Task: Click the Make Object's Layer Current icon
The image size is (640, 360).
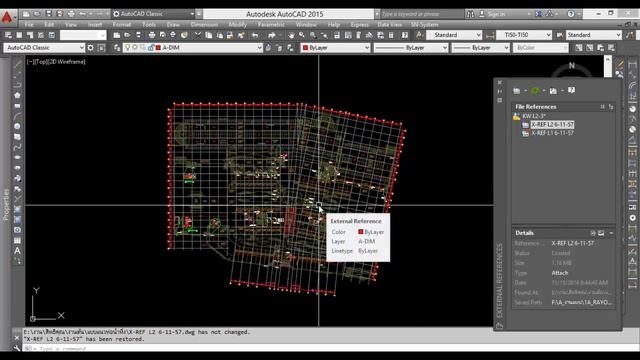Action: [268, 48]
